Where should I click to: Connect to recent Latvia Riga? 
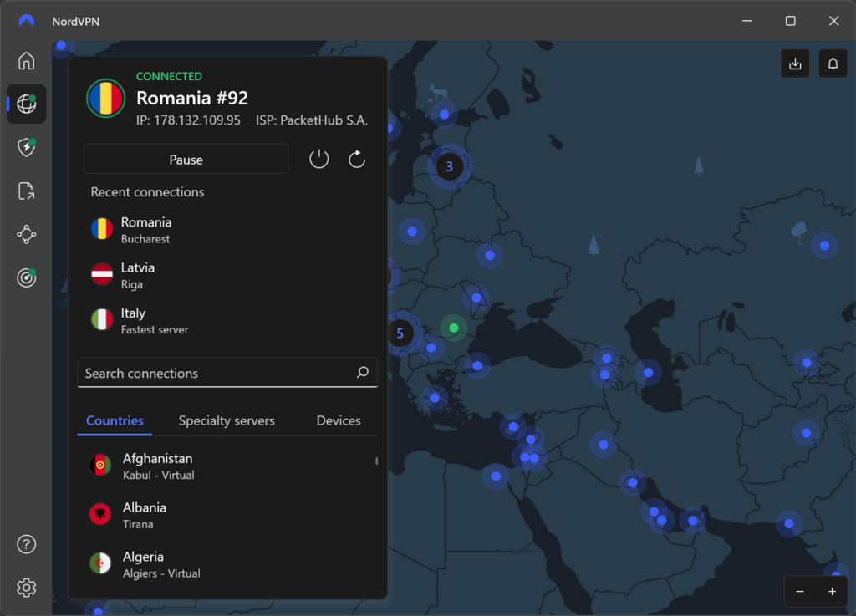(227, 276)
